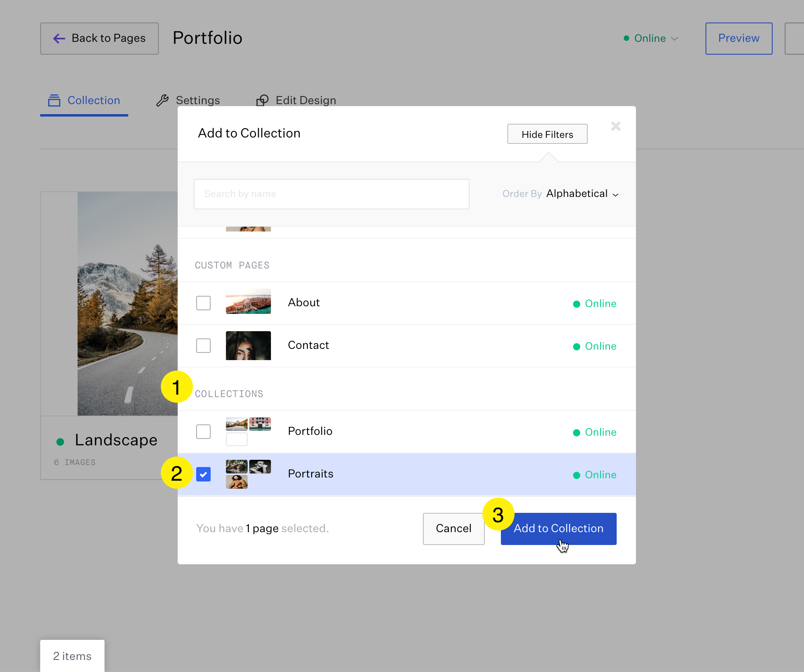The height and width of the screenshot is (672, 804).
Task: Switch to the Settings tab
Action: (x=198, y=100)
